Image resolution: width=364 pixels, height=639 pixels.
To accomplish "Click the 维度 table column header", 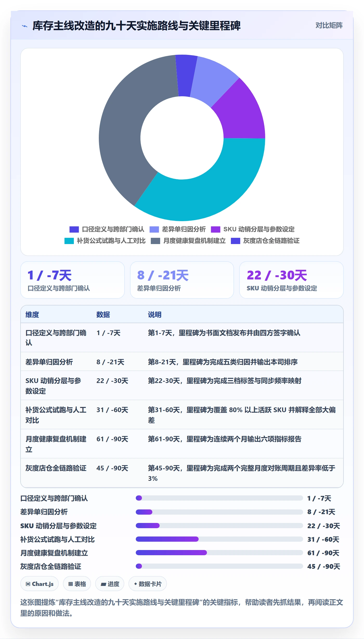I will [x=32, y=315].
